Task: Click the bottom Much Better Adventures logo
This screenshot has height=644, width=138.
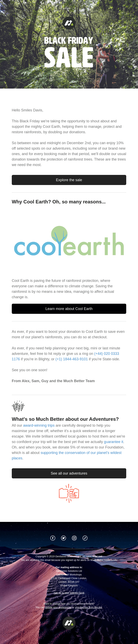Action: [69, 623]
